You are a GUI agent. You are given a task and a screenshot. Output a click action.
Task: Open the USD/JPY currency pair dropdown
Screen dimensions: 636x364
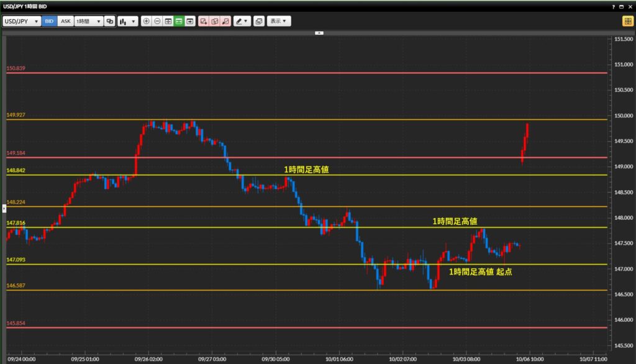point(20,20)
